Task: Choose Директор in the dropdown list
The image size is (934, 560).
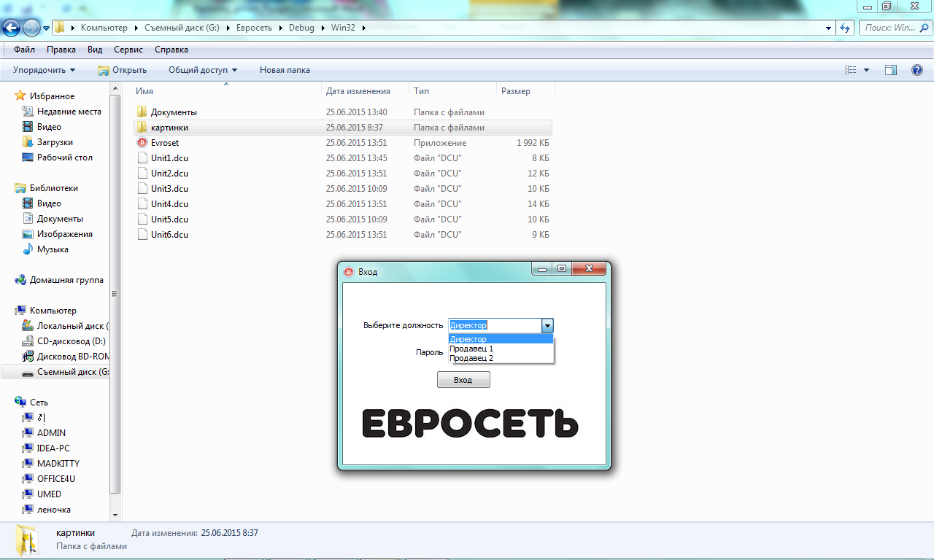Action: point(501,339)
